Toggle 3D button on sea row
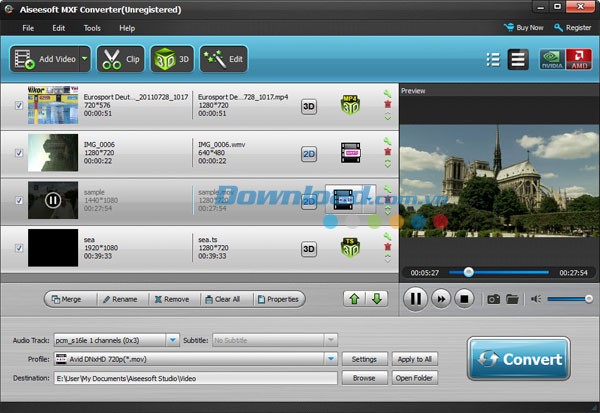Viewport: 600px width, 413px height. pyautogui.click(x=309, y=249)
